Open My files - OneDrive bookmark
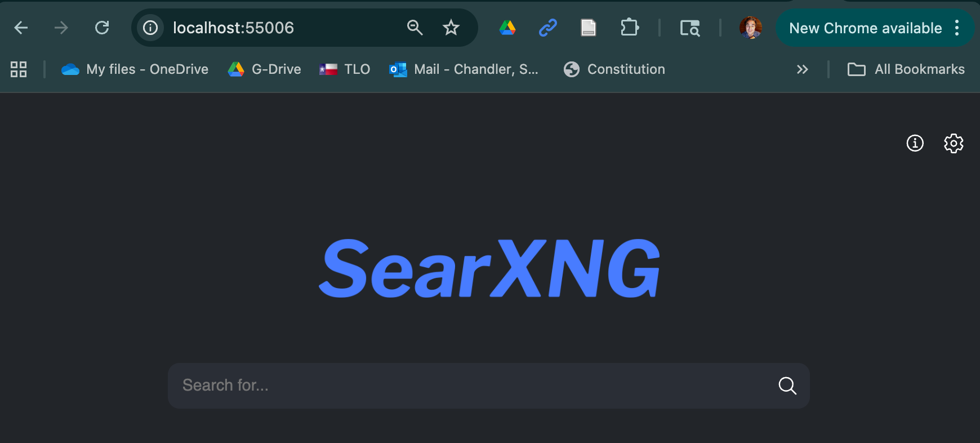980x443 pixels. (x=135, y=69)
